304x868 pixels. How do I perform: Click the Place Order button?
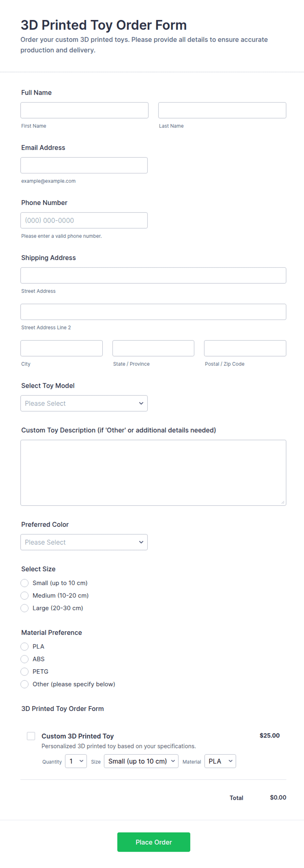(154, 842)
